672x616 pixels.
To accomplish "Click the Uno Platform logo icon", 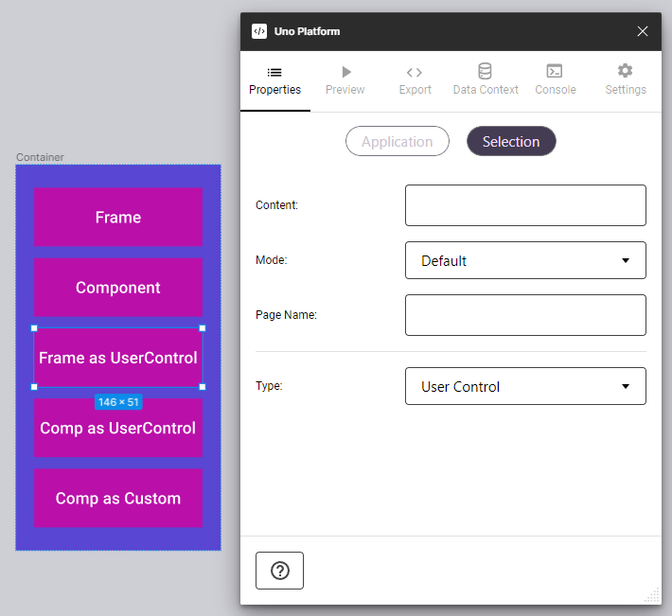I will (258, 31).
